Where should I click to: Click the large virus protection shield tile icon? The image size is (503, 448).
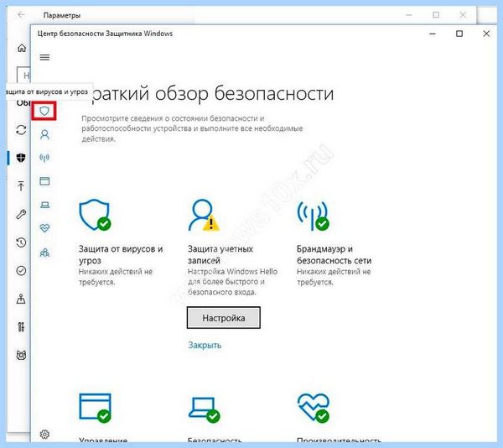[95, 215]
